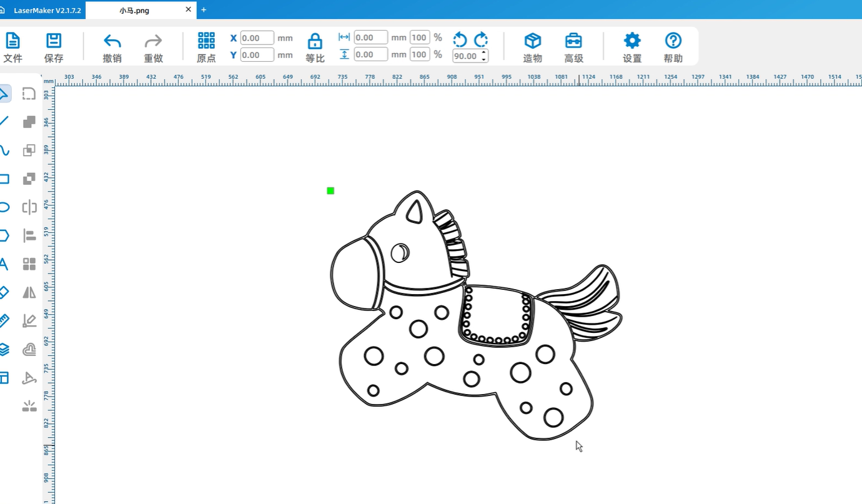
Task: Open 设置 settings gear
Action: coord(632,47)
